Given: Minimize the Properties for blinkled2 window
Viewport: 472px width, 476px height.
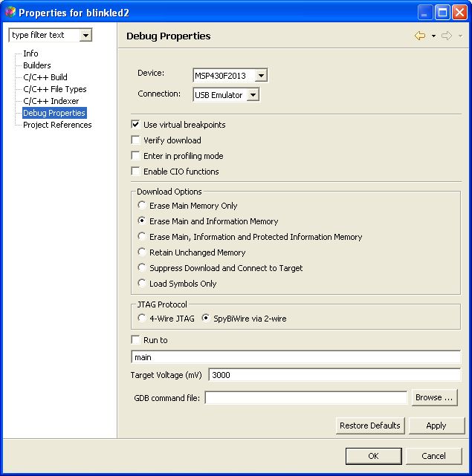Looking at the screenshot, I should click(x=425, y=13).
